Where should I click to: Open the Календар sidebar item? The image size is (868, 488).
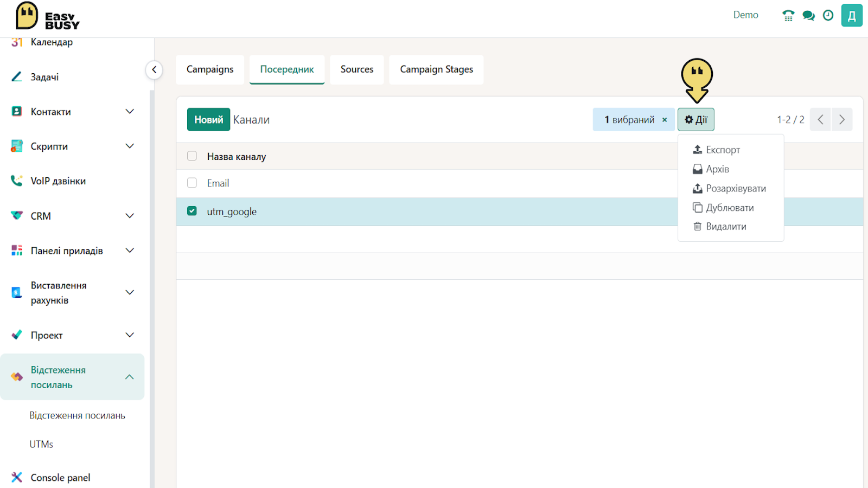(52, 42)
